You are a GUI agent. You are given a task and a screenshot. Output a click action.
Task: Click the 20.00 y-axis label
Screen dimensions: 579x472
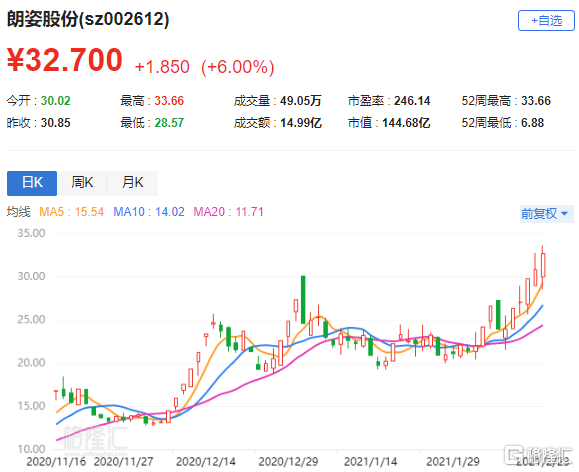(31, 363)
